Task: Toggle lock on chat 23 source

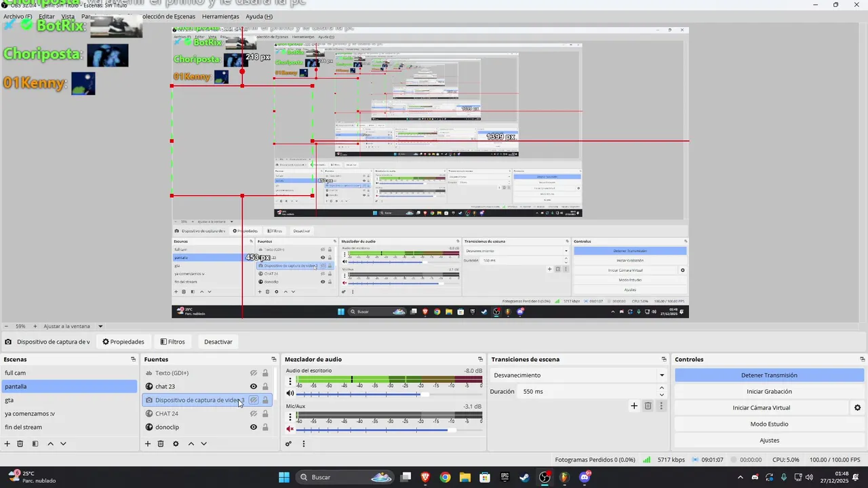Action: coord(265,386)
